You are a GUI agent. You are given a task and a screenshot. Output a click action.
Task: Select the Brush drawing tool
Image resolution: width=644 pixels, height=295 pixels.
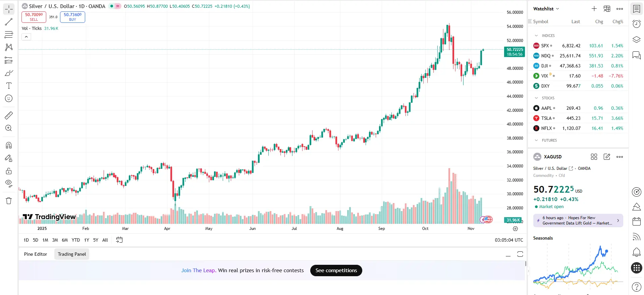9,73
